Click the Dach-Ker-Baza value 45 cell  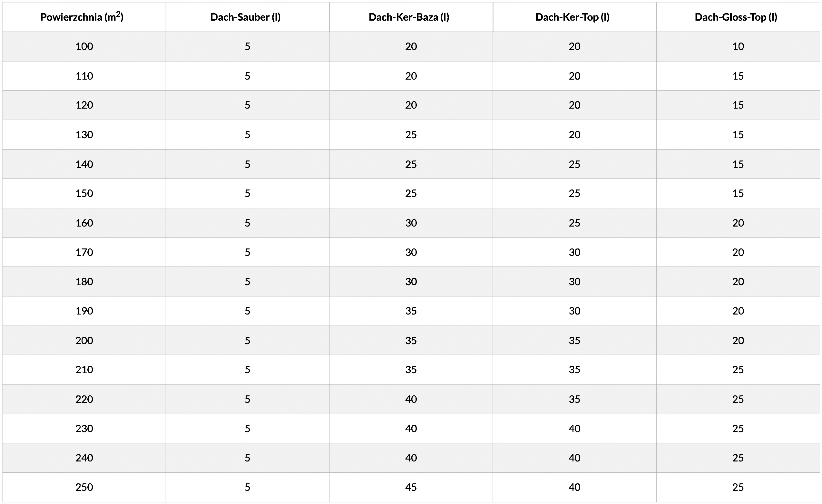coord(411,487)
